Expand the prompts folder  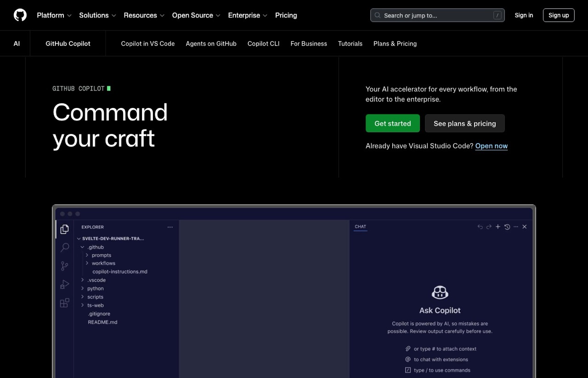point(99,255)
